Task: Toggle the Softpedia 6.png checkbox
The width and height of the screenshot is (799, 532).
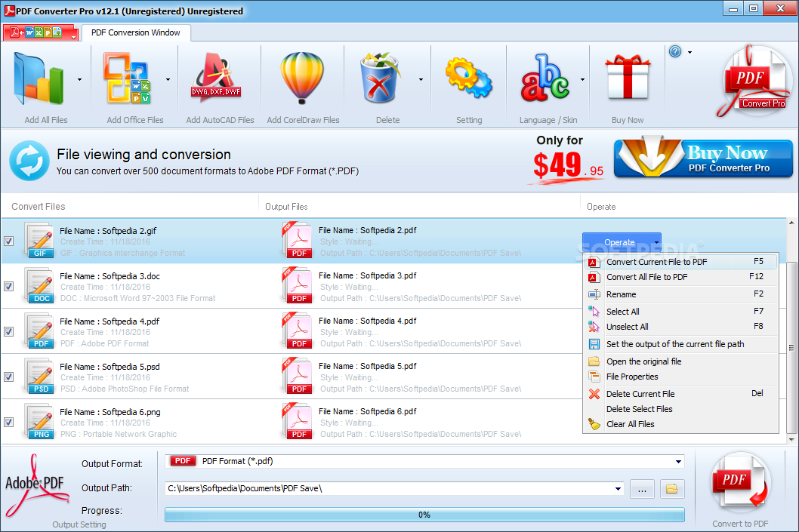Action: 8,422
